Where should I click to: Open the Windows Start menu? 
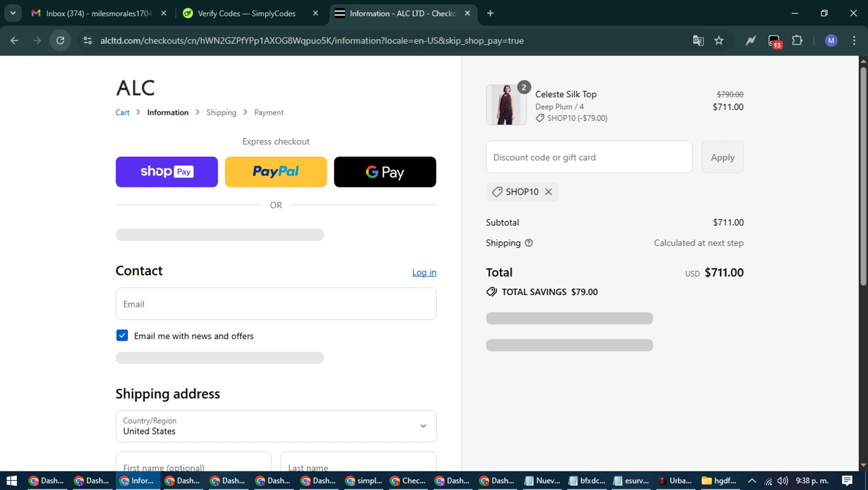12,481
